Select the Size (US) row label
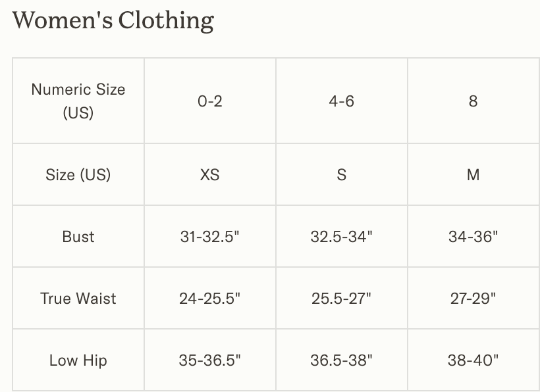This screenshot has height=392, width=540. tap(78, 175)
